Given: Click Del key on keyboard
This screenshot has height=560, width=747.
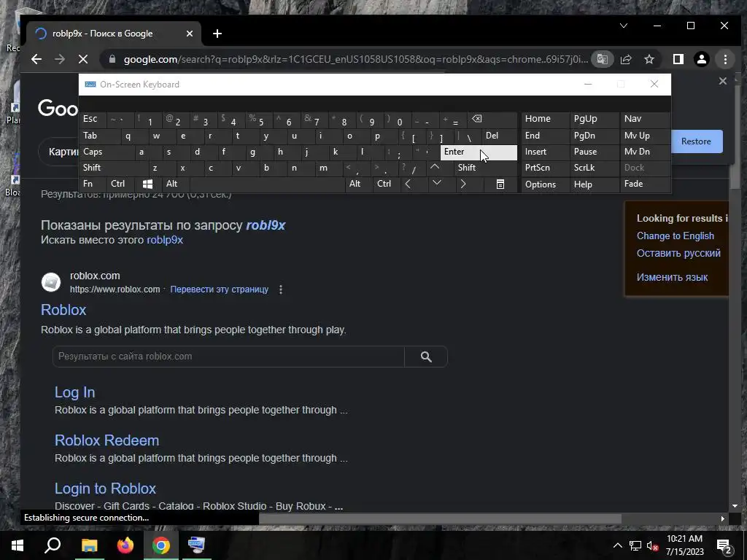Looking at the screenshot, I should click(499, 136).
